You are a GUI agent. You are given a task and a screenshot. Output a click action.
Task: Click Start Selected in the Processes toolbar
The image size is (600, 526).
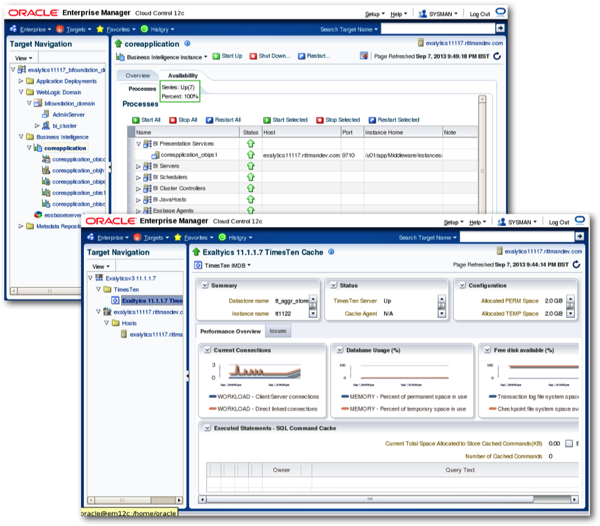(285, 120)
